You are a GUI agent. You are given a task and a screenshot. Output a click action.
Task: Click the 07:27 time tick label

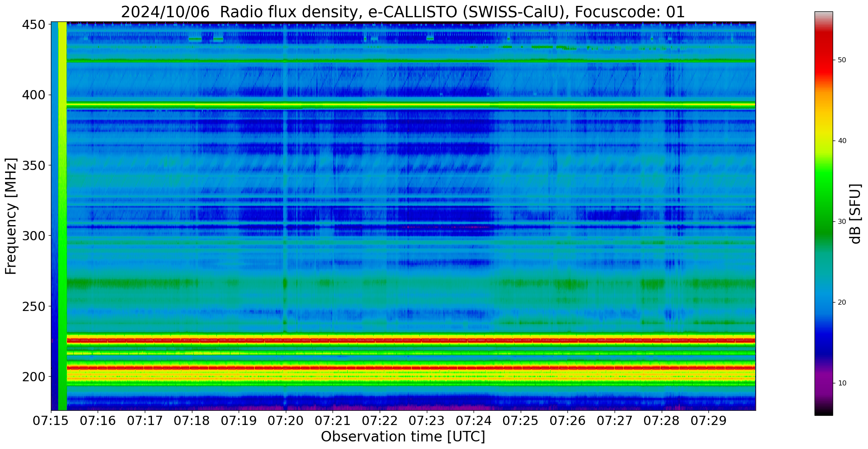point(615,421)
